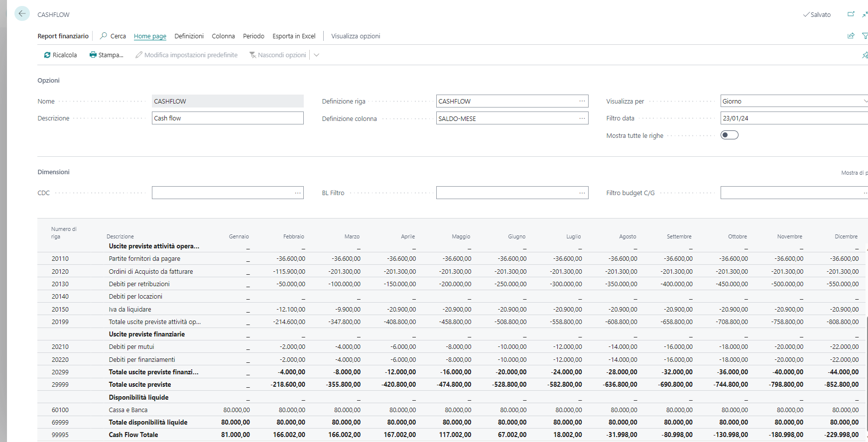Open Definizione colonna lookup ellipsis
This screenshot has height=442, width=868.
tap(582, 118)
